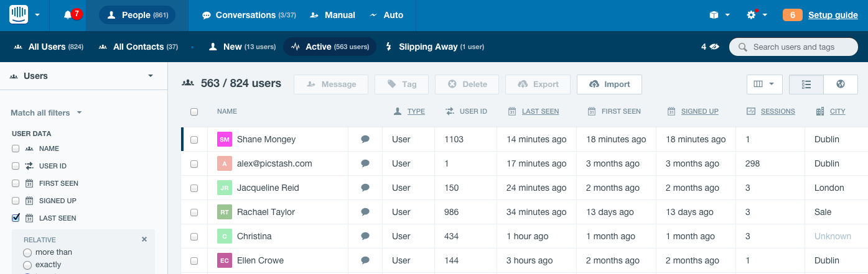The image size is (868, 274).
Task: Sort by LAST SEEN column
Action: pyautogui.click(x=540, y=111)
